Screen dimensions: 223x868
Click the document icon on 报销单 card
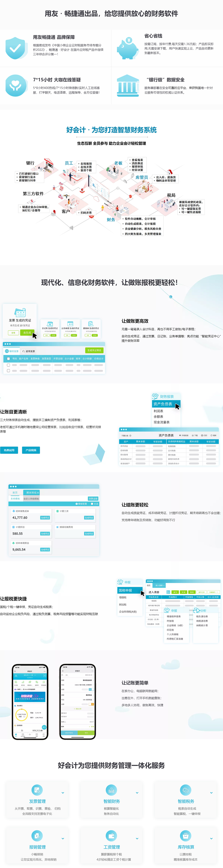(91, 324)
